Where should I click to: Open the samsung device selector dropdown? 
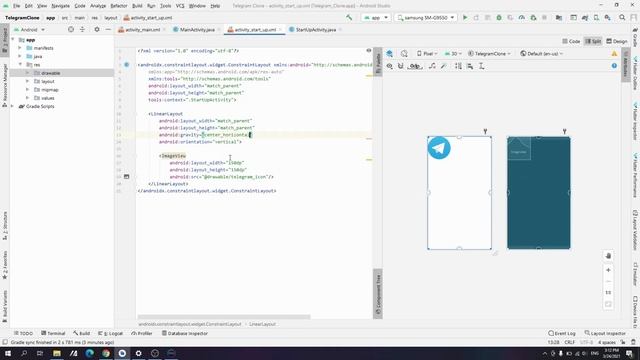click(425, 18)
